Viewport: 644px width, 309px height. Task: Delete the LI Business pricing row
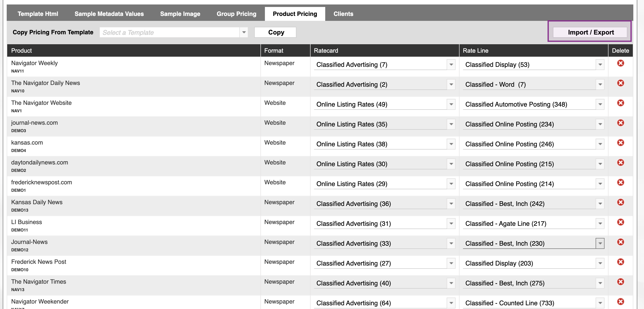620,222
